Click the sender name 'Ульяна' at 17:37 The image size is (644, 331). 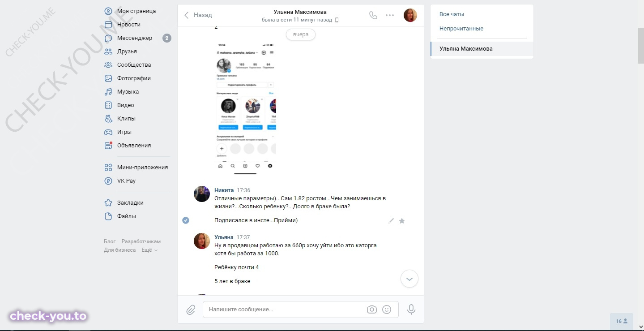pyautogui.click(x=224, y=237)
